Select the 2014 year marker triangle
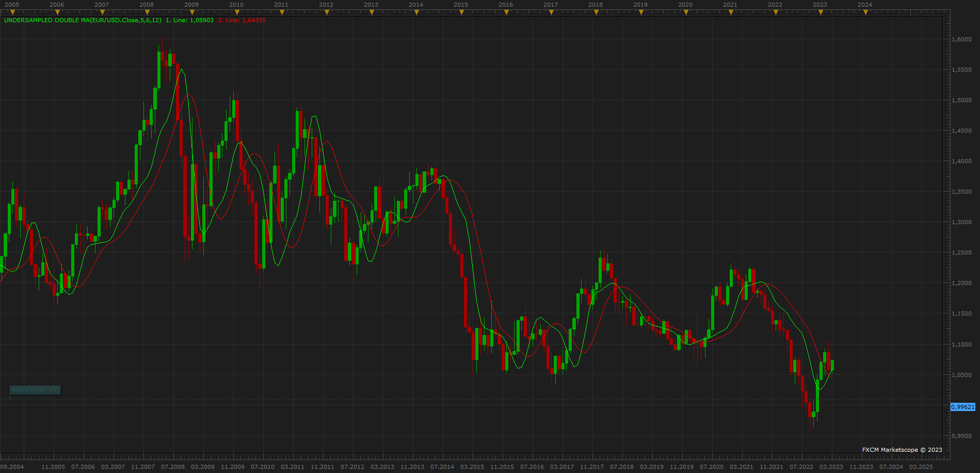980x473 pixels. pyautogui.click(x=416, y=12)
